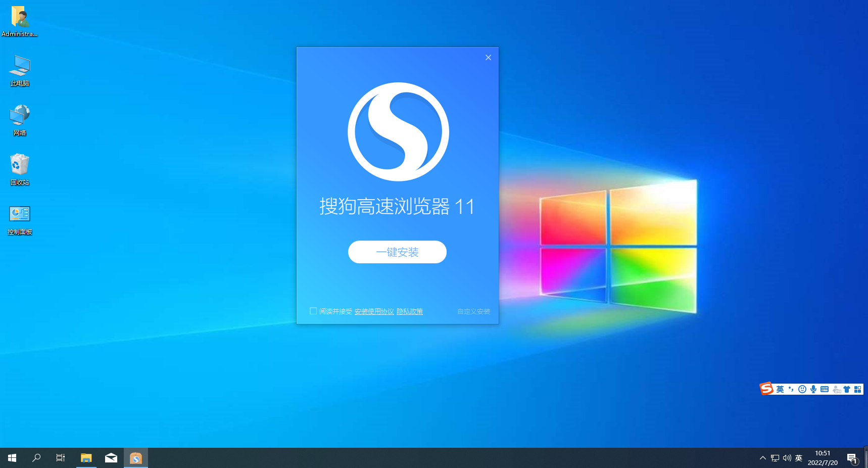Open the 隐私政策 privacy policy link
This screenshot has height=468, width=868.
tap(410, 311)
